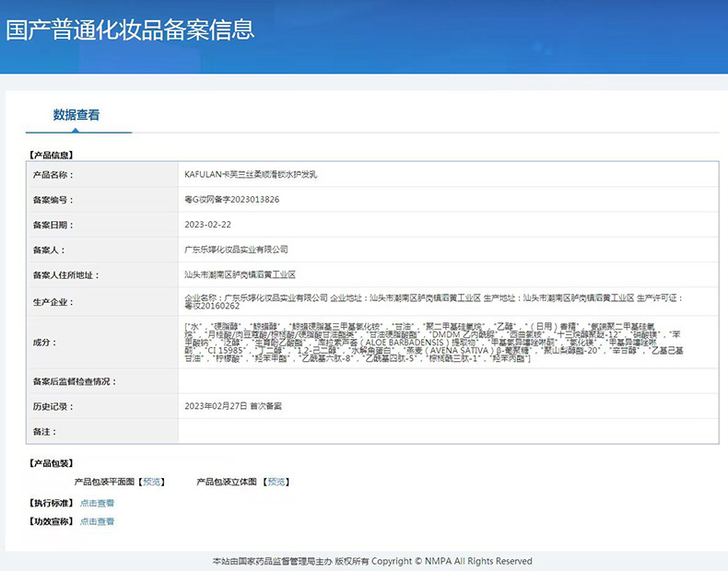Click the 备案人 row label
Screen dimensions: 728x571
point(49,250)
